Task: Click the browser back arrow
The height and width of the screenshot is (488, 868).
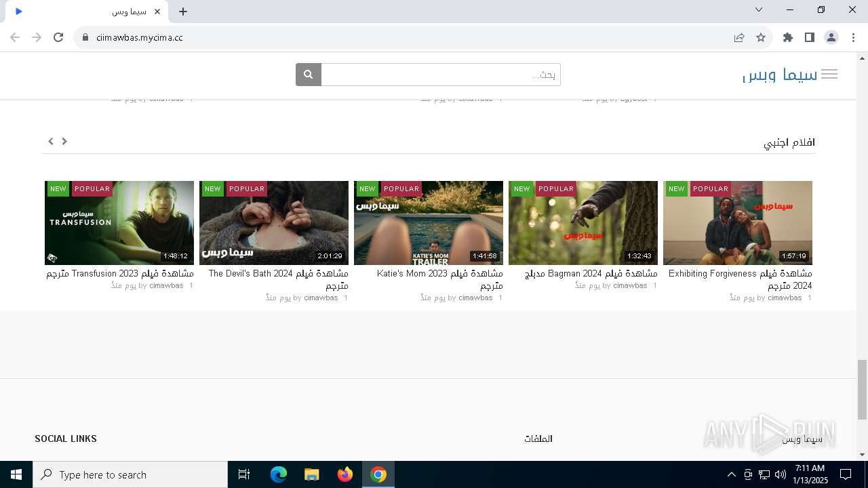Action: tap(15, 37)
